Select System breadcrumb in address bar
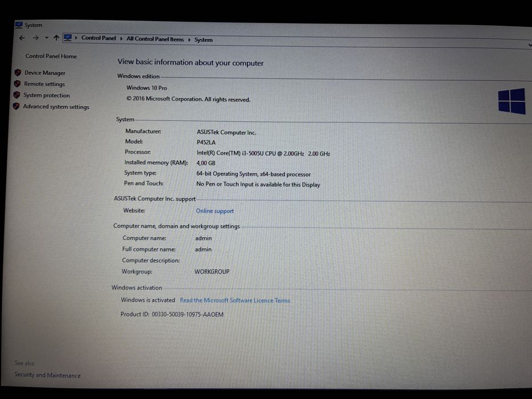 tap(203, 40)
